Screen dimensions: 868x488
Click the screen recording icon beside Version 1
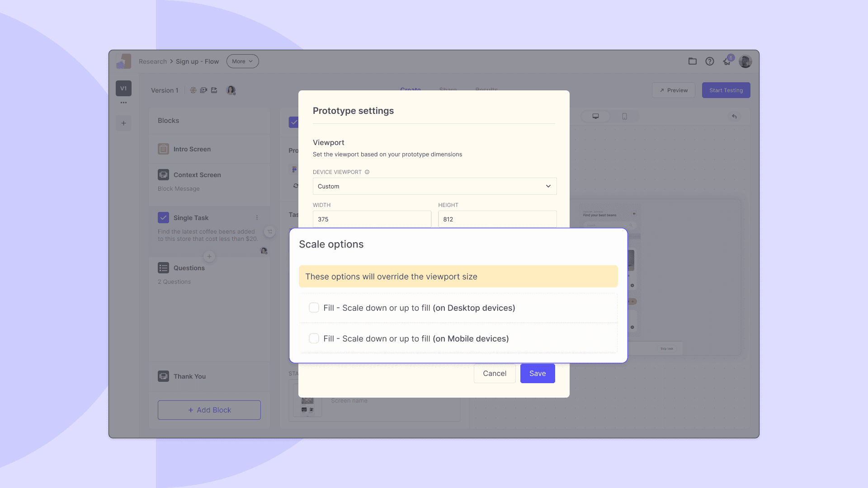(x=203, y=90)
